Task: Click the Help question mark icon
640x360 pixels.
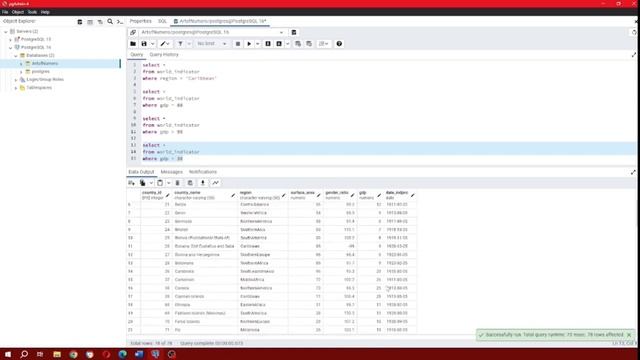Action: click(x=339, y=44)
